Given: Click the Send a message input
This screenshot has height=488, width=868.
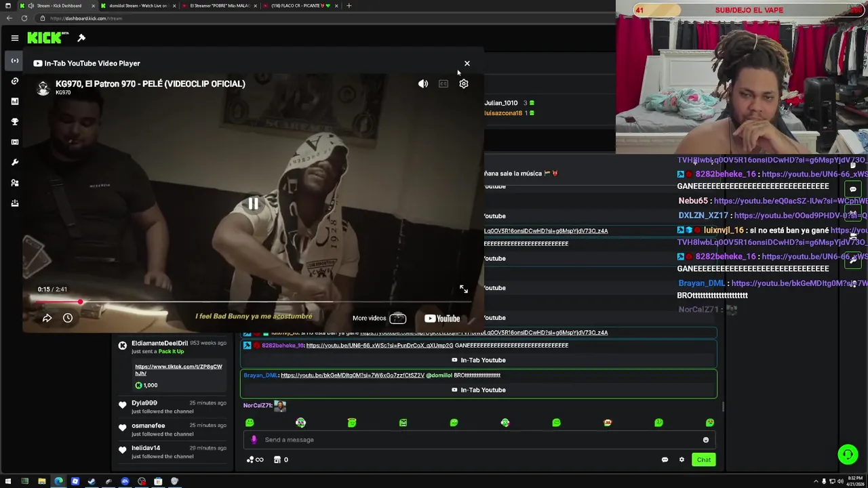Looking at the screenshot, I should click(x=480, y=440).
